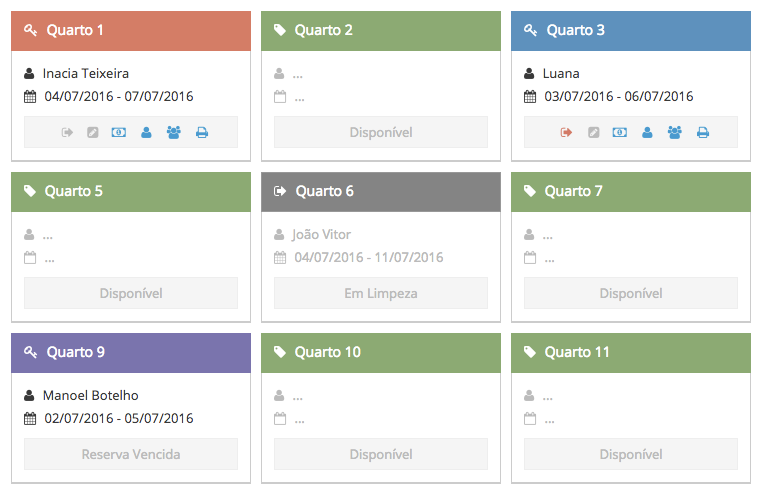Open the payment money icon in Quarto 1
This screenshot has height=491, width=758.
coord(119,132)
